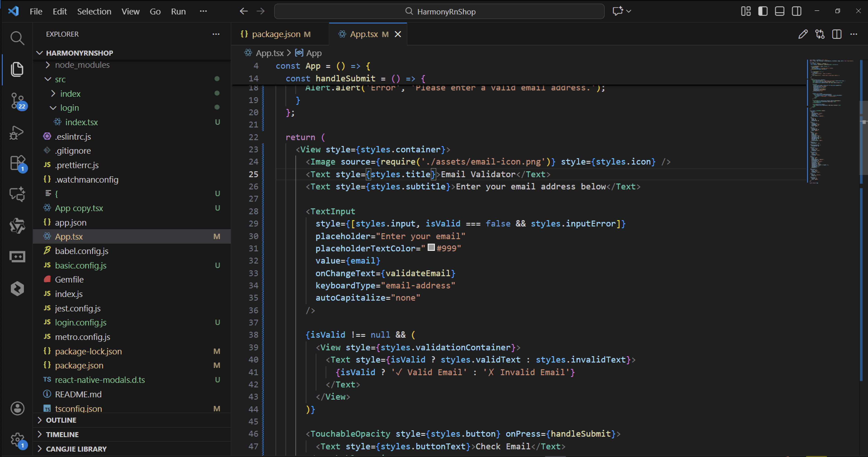Image resolution: width=868 pixels, height=457 pixels.
Task: Click the Split Editor Right icon
Action: 837,34
